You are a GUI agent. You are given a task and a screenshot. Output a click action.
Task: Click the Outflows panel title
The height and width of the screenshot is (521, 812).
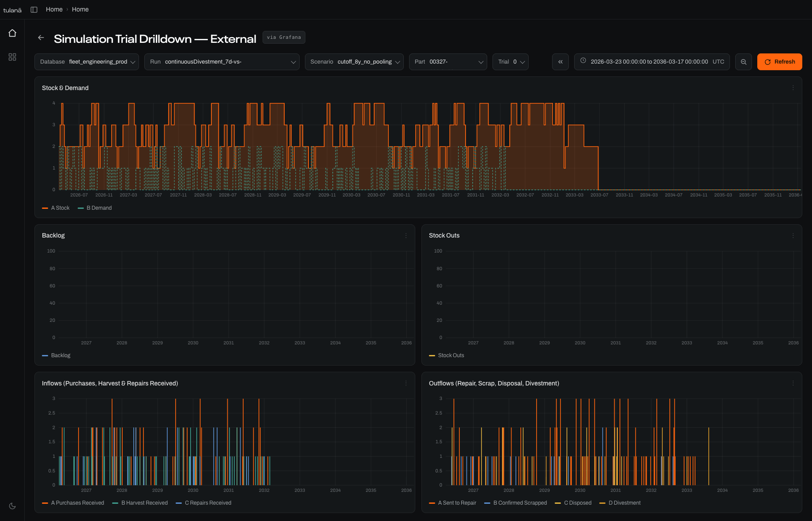494,383
